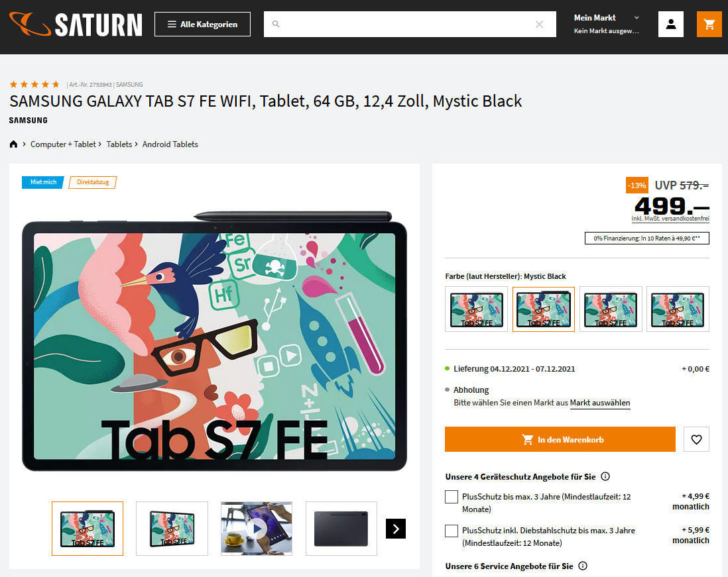728x577 pixels.
Task: Open the shopping cart icon in header
Action: tap(709, 24)
